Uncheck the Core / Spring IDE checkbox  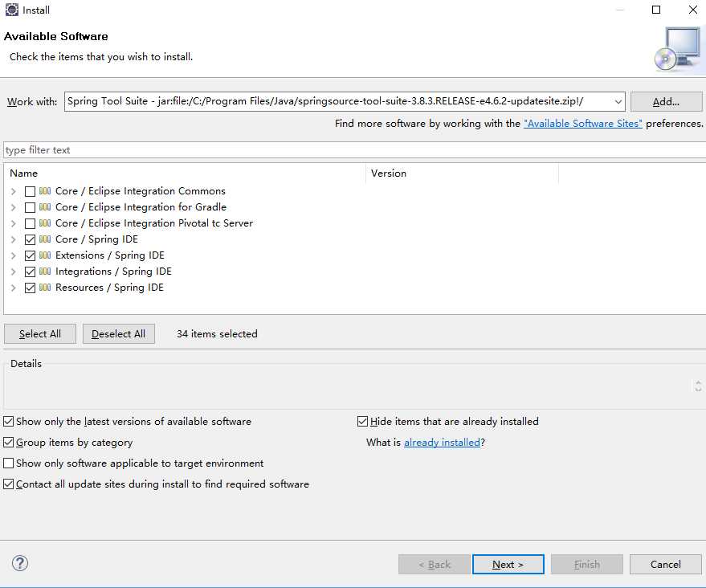30,239
